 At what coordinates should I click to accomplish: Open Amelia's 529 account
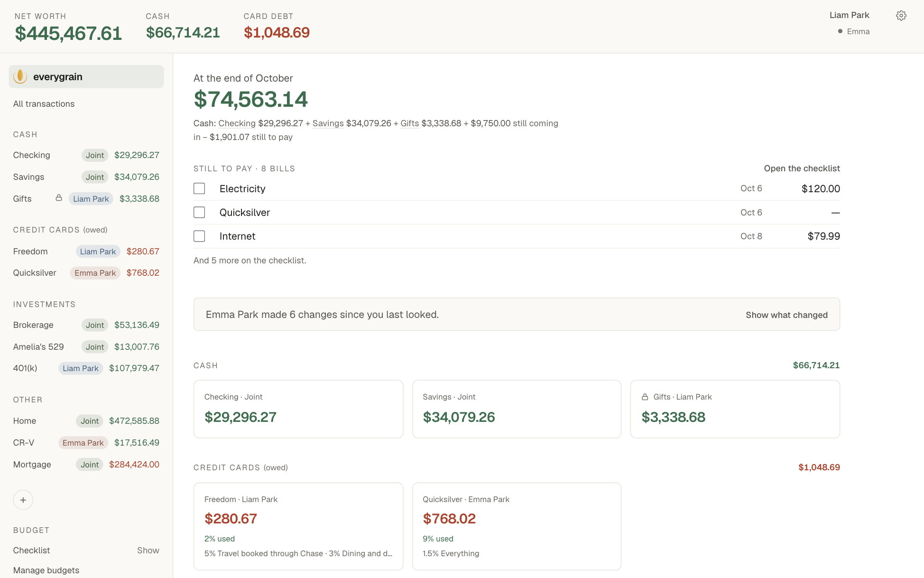point(86,347)
